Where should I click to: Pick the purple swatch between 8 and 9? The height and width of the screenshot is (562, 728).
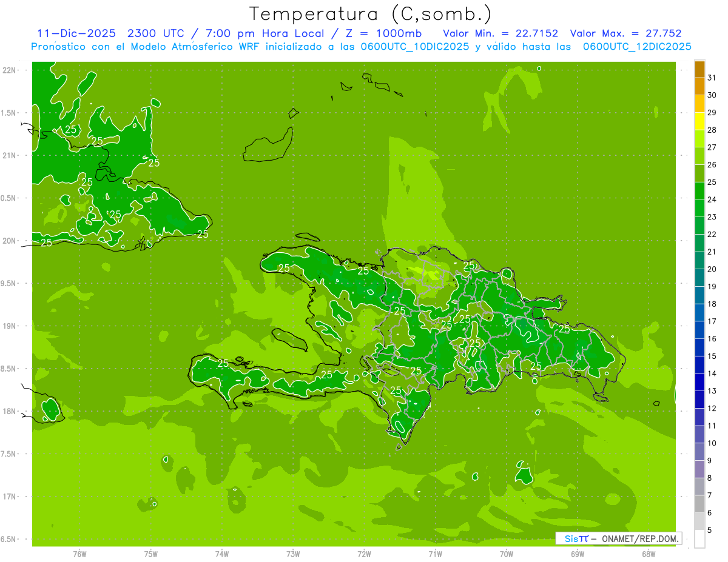(x=699, y=469)
